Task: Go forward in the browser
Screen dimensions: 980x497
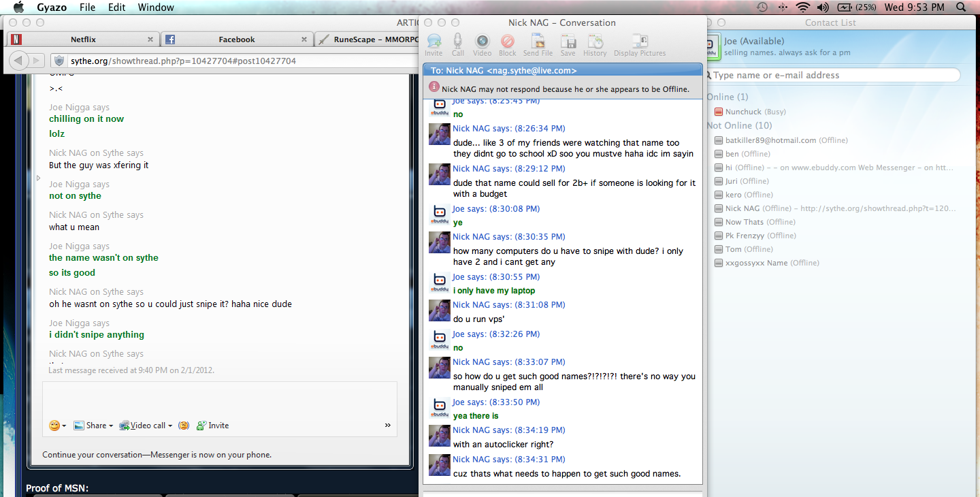Action: point(37,61)
